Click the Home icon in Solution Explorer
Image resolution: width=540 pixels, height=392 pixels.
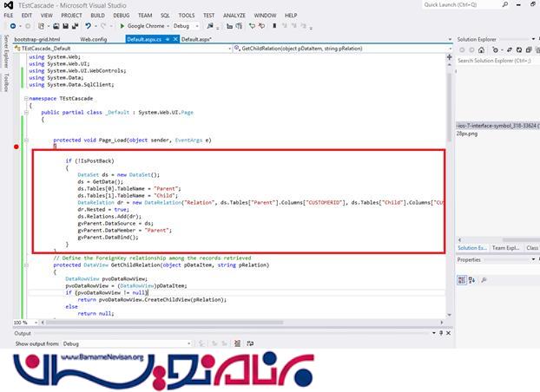480,50
